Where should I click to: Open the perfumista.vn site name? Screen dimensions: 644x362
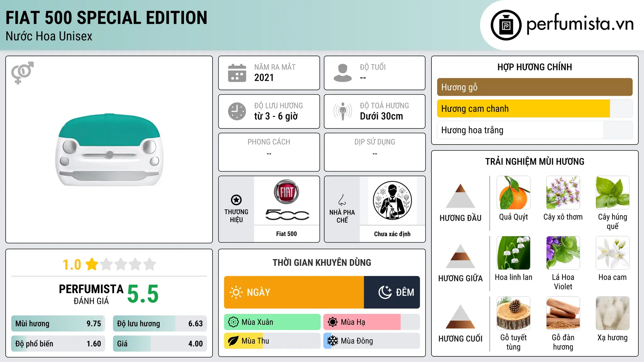pyautogui.click(x=580, y=24)
